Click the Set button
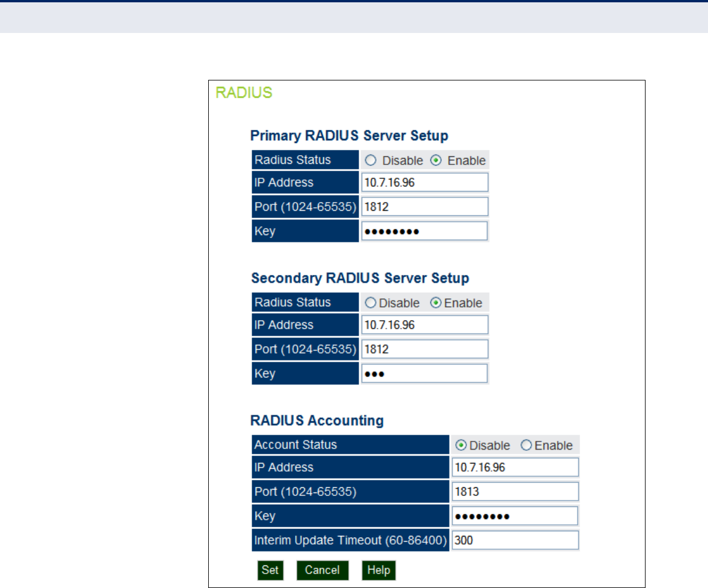Image resolution: width=708 pixels, height=588 pixels. pyautogui.click(x=270, y=570)
